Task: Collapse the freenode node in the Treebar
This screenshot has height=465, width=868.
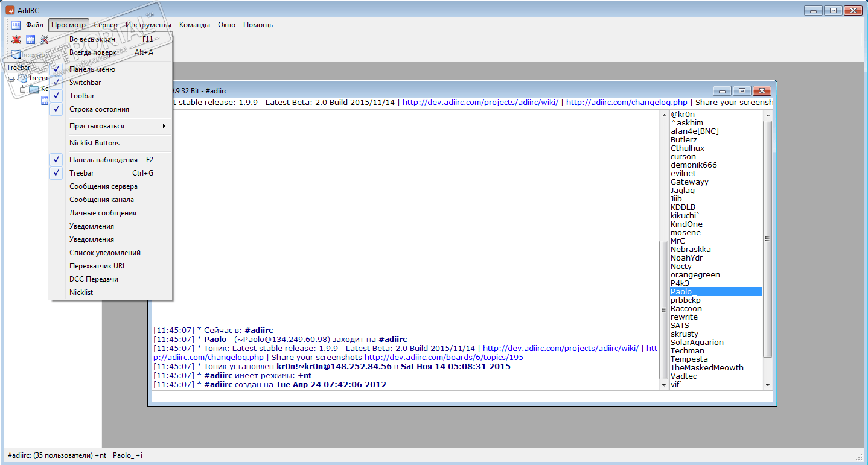Action: coord(11,78)
